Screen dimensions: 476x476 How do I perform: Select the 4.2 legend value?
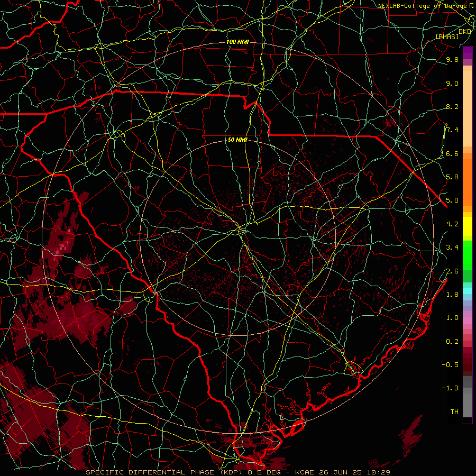(x=452, y=224)
